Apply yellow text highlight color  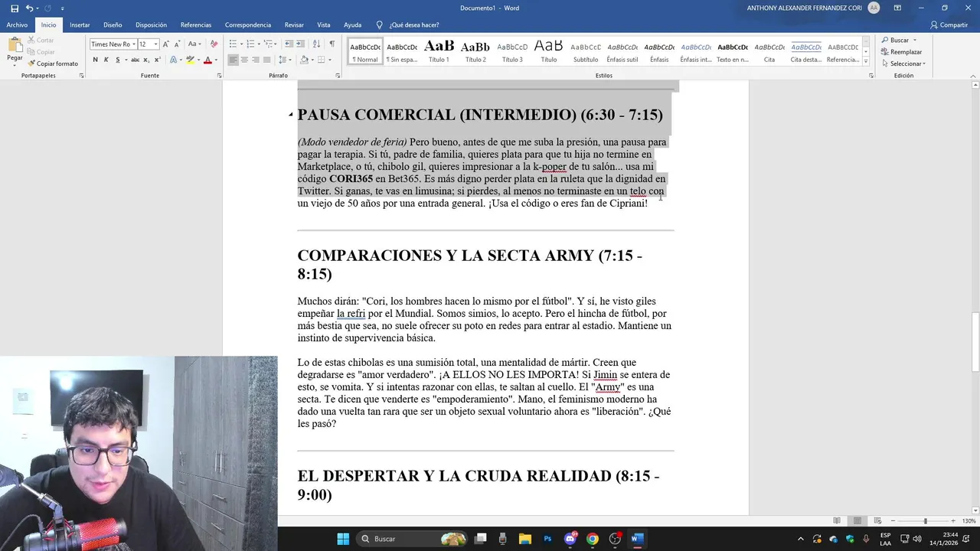[x=191, y=60]
